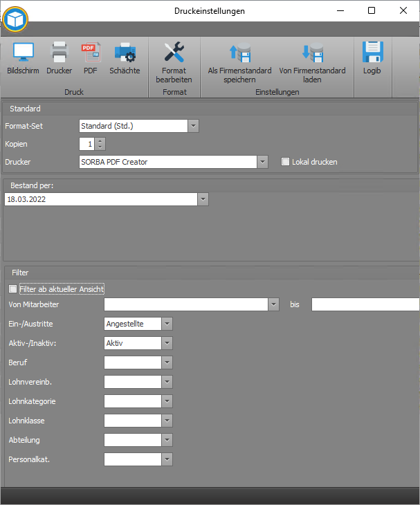Image resolution: width=420 pixels, height=505 pixels.
Task: Open the Bestand per date dropdown
Action: [x=203, y=199]
